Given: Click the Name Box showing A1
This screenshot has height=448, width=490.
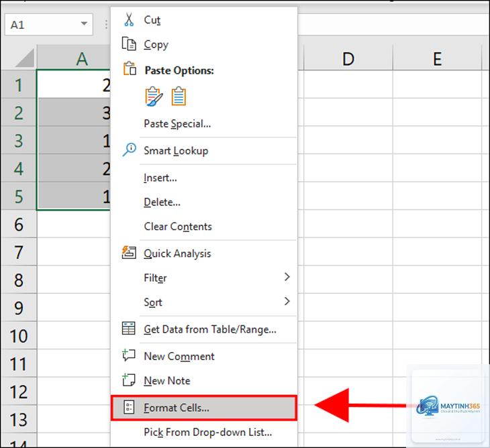Looking at the screenshot, I should point(48,24).
